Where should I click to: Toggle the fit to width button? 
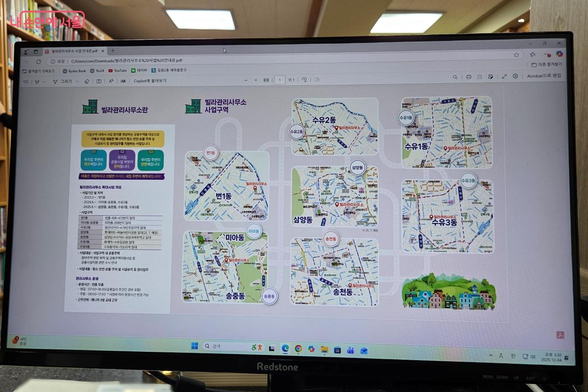[x=266, y=79]
